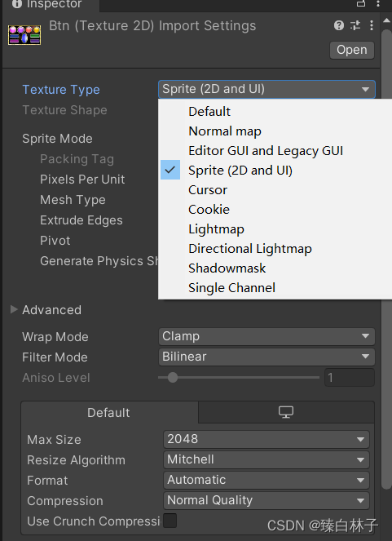Open the Wrap Mode dropdown
This screenshot has width=392, height=541.
click(266, 336)
